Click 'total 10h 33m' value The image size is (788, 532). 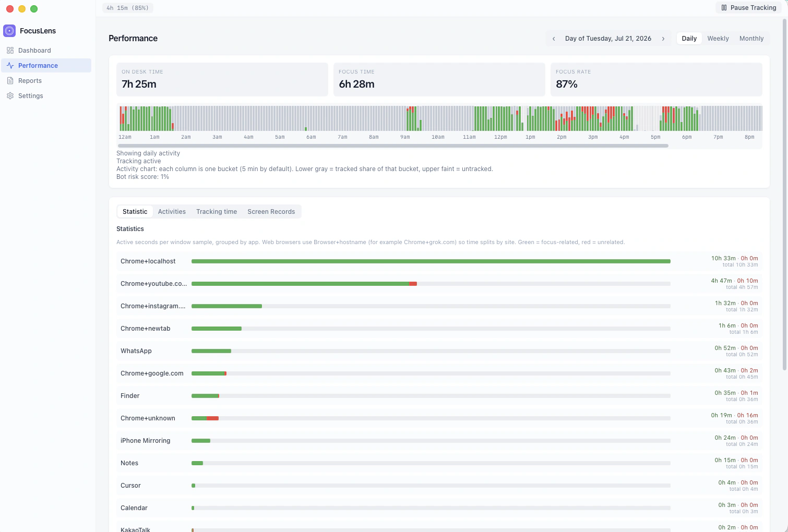click(x=740, y=265)
